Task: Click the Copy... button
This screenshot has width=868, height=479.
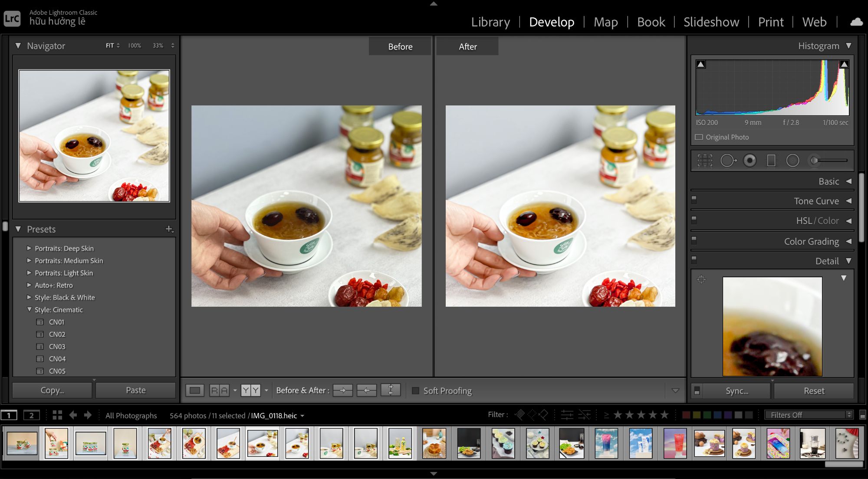Action: pos(52,390)
